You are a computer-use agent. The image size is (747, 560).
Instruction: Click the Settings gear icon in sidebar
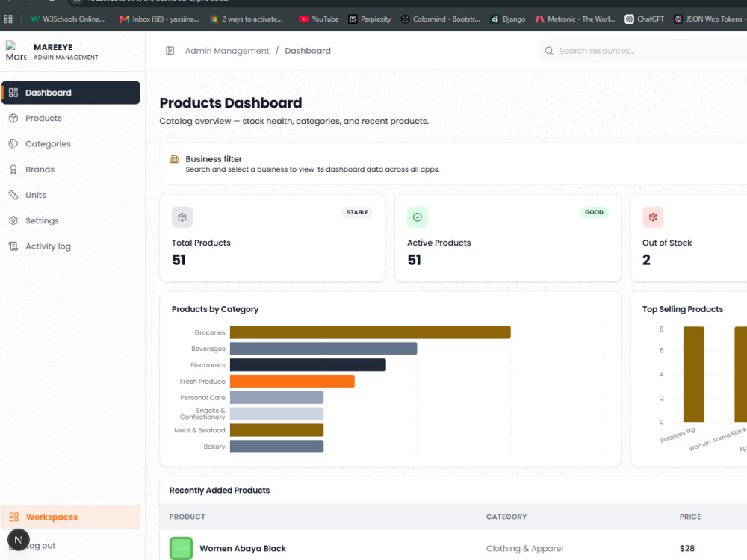coord(13,221)
